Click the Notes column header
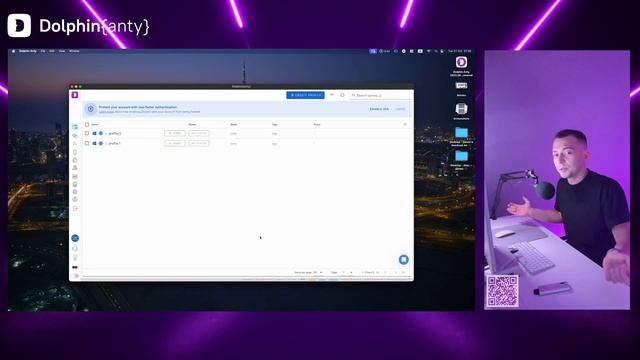 click(233, 124)
